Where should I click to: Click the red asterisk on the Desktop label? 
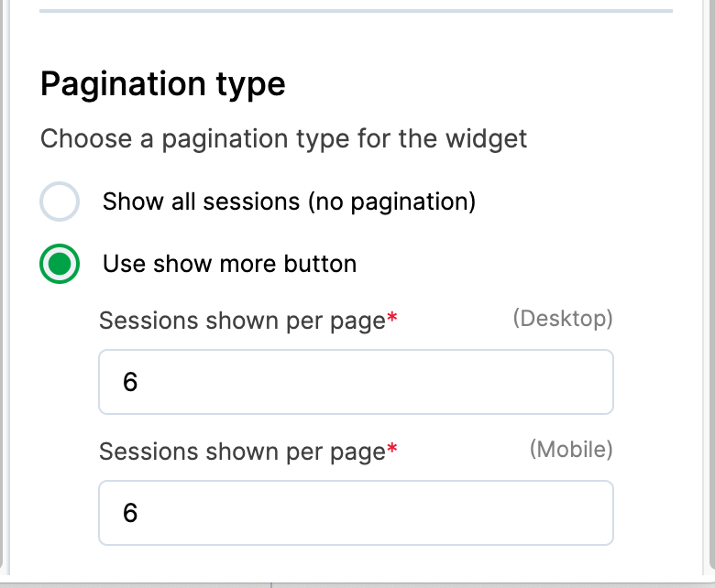(x=392, y=319)
